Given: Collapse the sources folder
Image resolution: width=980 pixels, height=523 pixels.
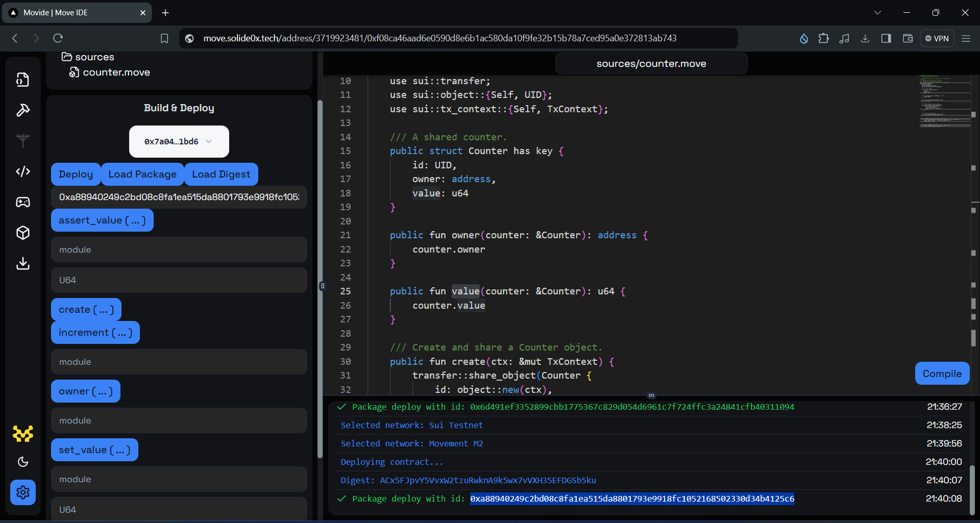Looking at the screenshot, I should tap(94, 57).
